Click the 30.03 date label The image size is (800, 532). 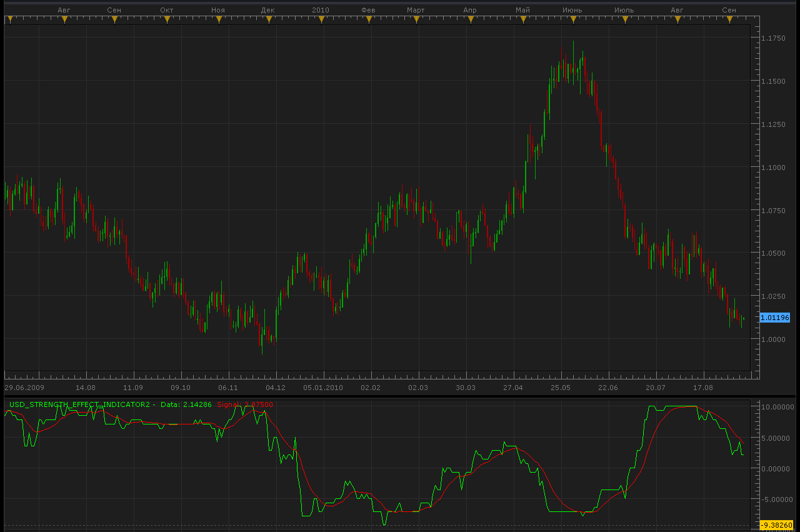point(466,388)
